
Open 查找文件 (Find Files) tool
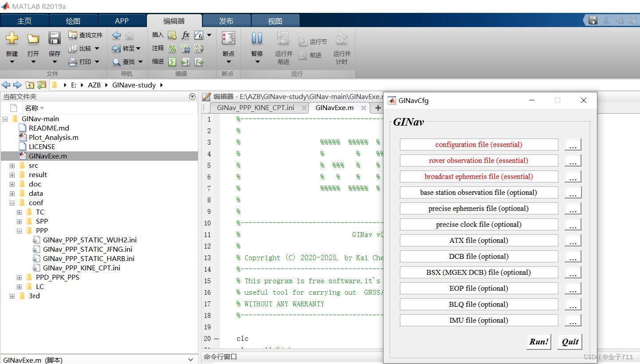[86, 35]
